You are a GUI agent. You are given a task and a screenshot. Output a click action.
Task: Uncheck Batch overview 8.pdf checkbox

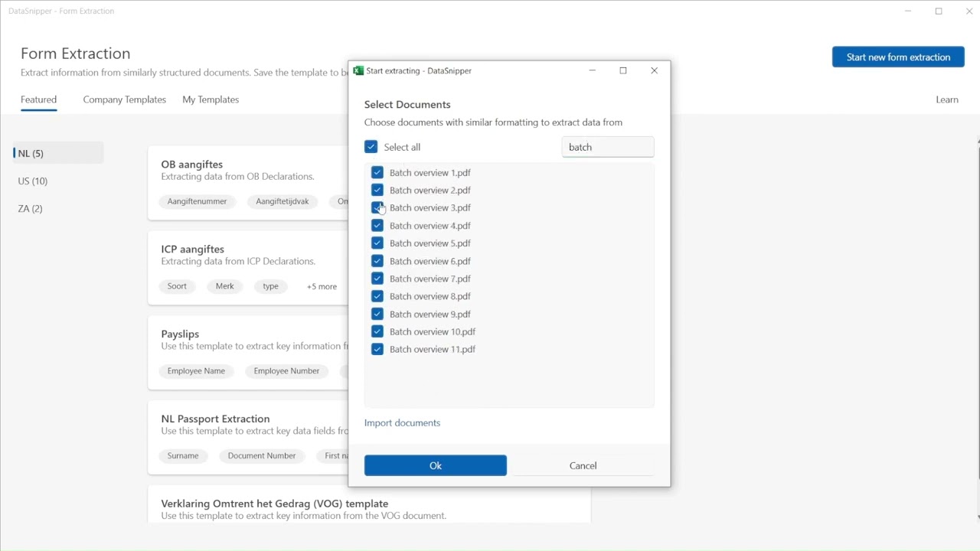coord(377,296)
